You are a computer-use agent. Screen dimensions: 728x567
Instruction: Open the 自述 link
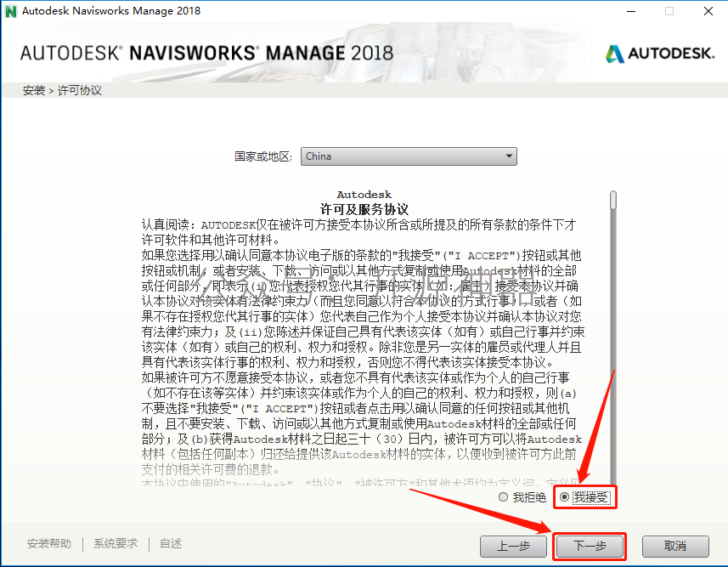click(x=171, y=543)
